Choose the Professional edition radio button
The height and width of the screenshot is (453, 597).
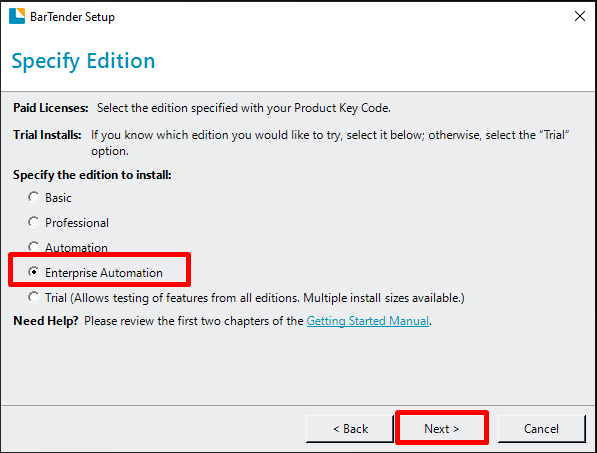pos(34,222)
